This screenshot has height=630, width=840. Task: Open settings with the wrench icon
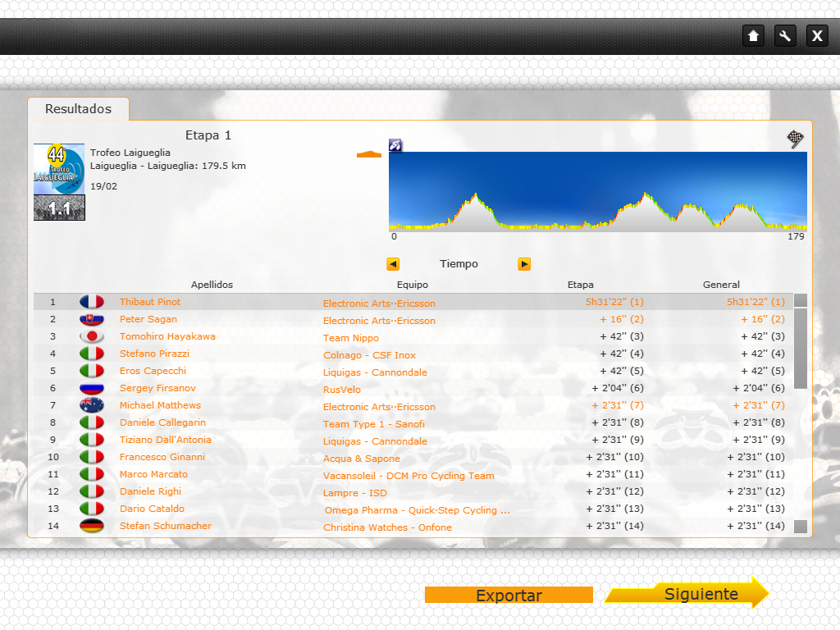[785, 36]
